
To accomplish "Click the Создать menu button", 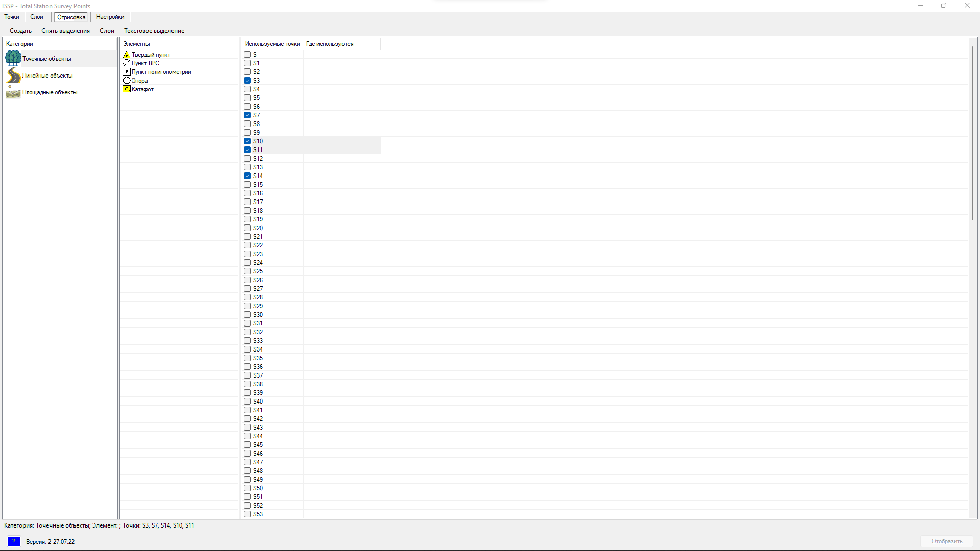I will click(x=20, y=31).
